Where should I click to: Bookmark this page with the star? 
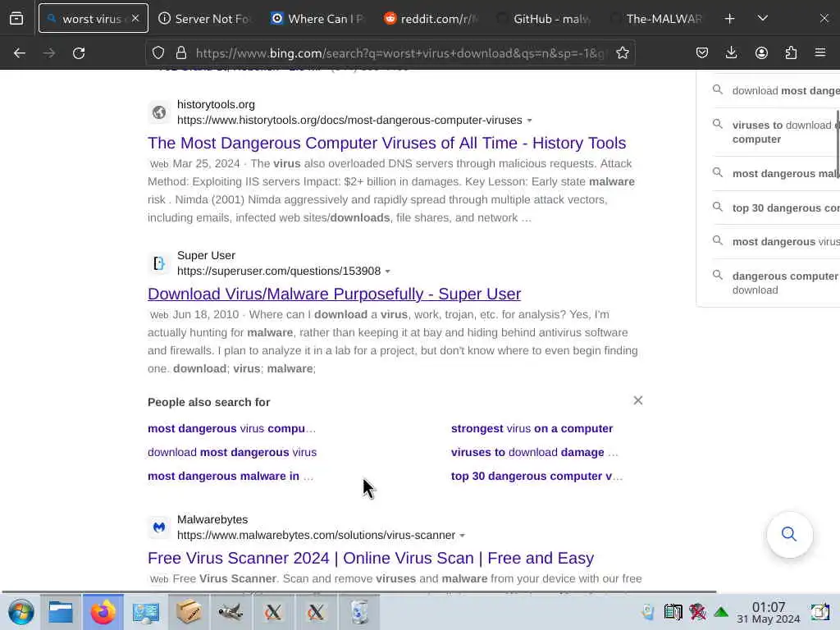(x=622, y=53)
